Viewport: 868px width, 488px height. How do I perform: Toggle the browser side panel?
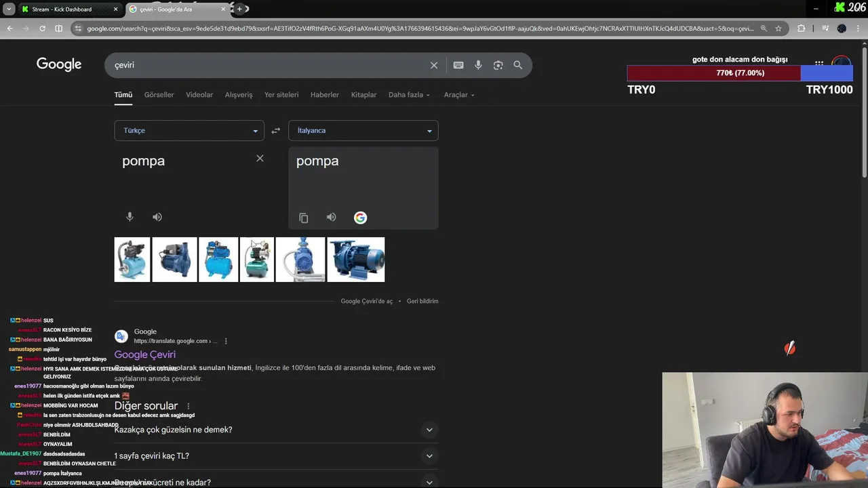point(58,28)
